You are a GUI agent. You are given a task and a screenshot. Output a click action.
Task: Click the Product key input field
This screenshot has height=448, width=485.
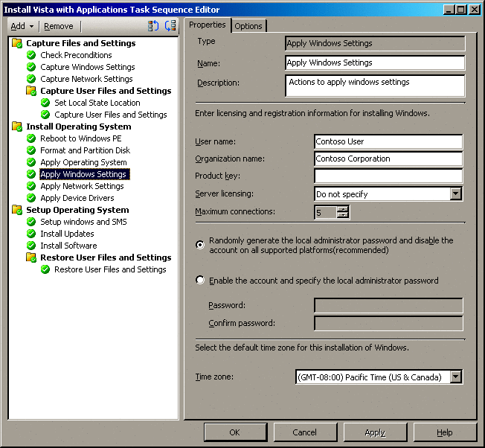click(388, 176)
